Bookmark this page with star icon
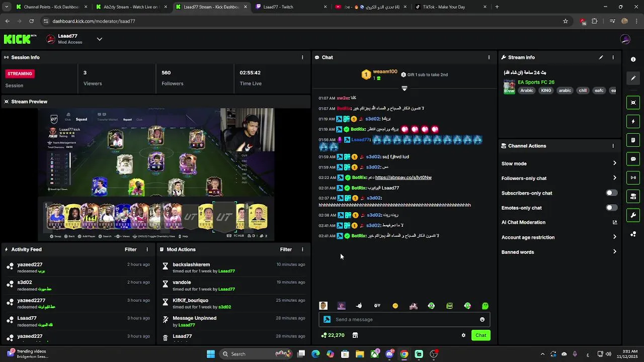The width and height of the screenshot is (644, 362). coord(566,21)
